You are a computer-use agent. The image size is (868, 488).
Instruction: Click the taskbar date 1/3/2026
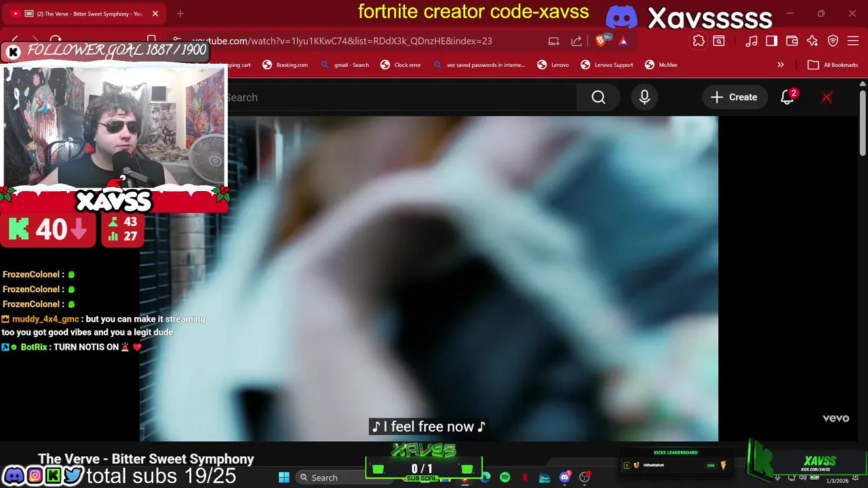(837, 481)
